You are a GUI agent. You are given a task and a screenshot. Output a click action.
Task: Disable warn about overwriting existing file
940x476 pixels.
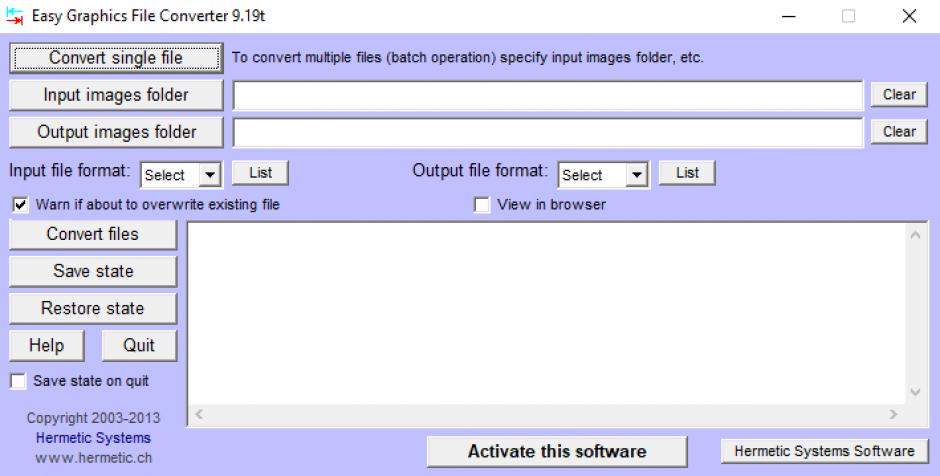click(x=20, y=205)
